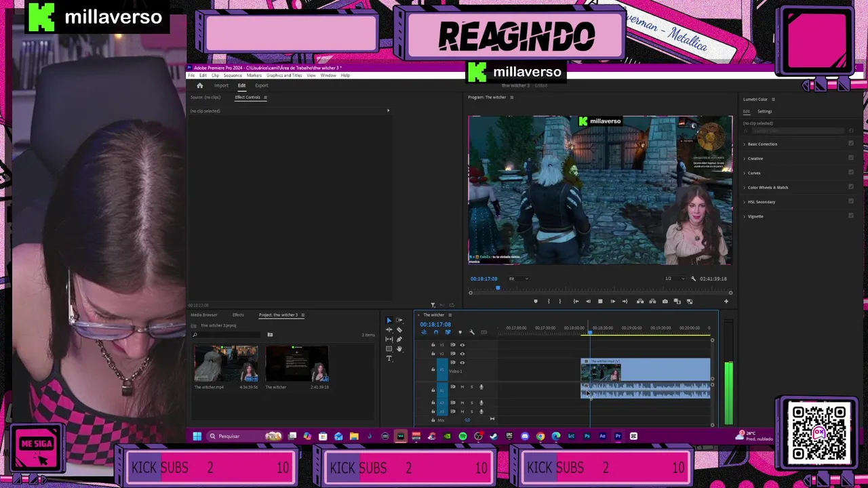Expand Vignette section in Lumetri
This screenshot has height=488, width=868.
[x=745, y=216]
